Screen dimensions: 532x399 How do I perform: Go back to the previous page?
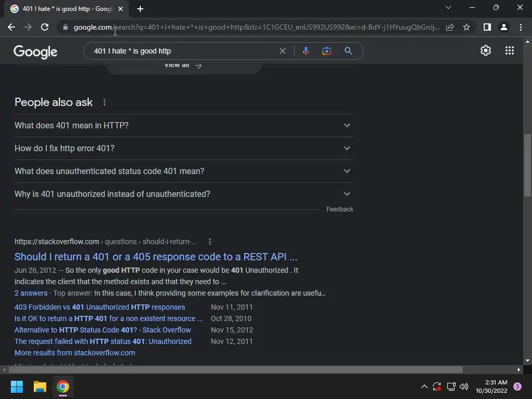point(11,27)
